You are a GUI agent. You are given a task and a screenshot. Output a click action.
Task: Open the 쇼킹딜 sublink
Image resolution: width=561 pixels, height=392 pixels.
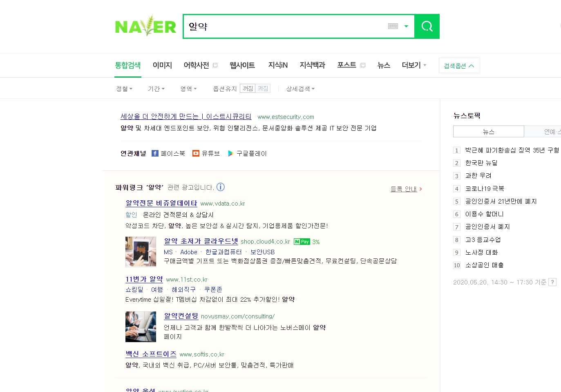tap(134, 289)
